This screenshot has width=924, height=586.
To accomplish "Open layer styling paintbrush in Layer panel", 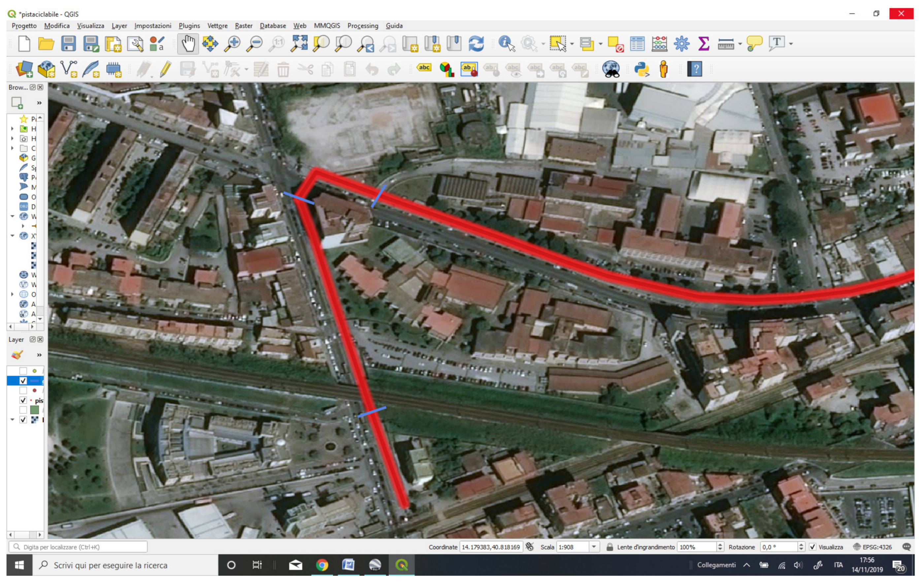I will [17, 355].
